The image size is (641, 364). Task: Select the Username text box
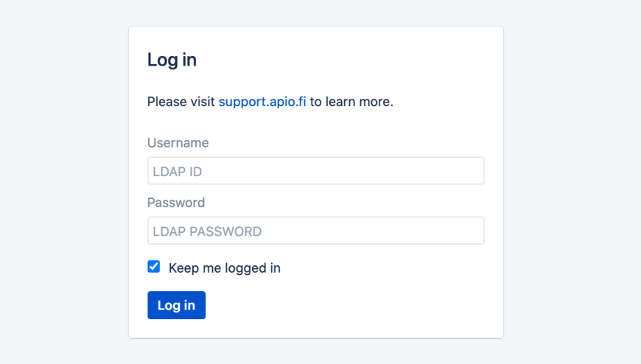[315, 171]
